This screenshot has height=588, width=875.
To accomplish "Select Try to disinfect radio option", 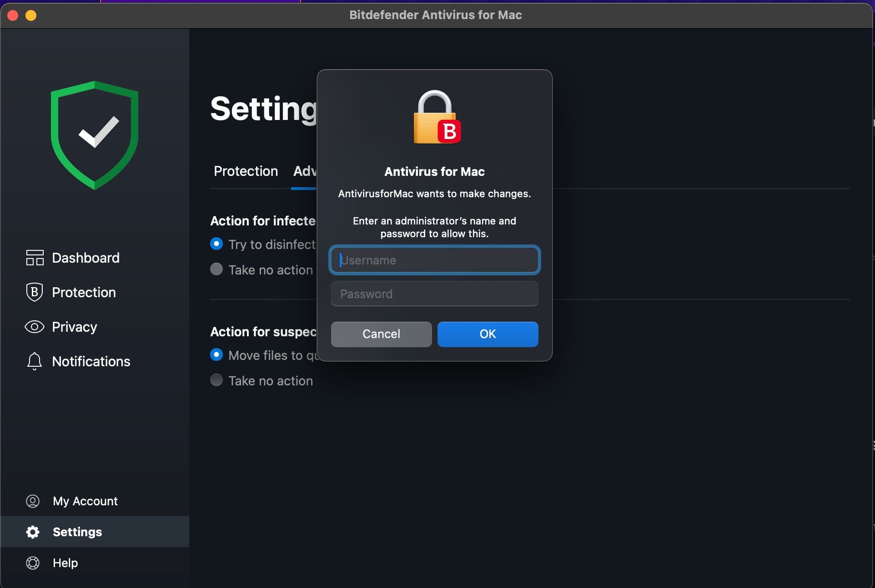I will [x=216, y=244].
